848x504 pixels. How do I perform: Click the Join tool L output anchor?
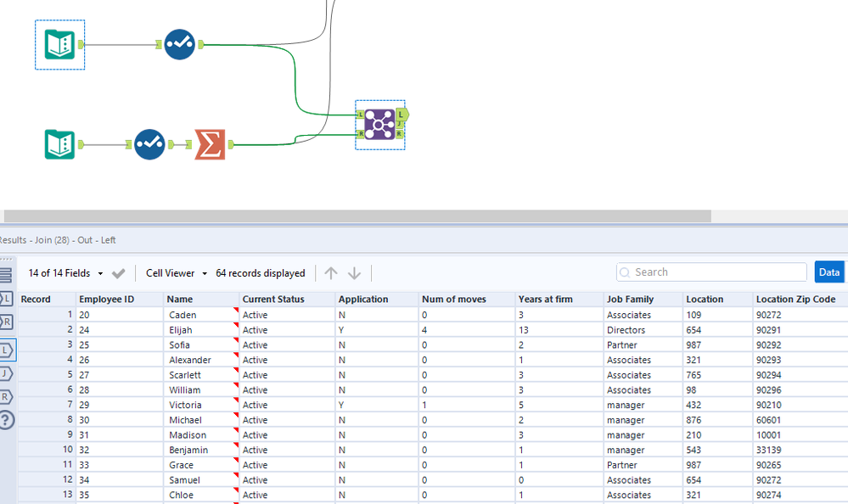point(402,115)
